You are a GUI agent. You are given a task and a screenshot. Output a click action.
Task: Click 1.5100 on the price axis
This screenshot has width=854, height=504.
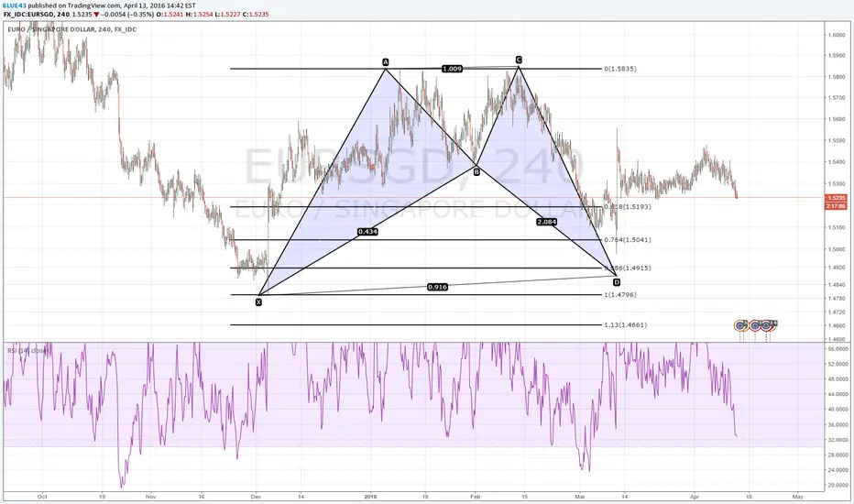click(836, 228)
